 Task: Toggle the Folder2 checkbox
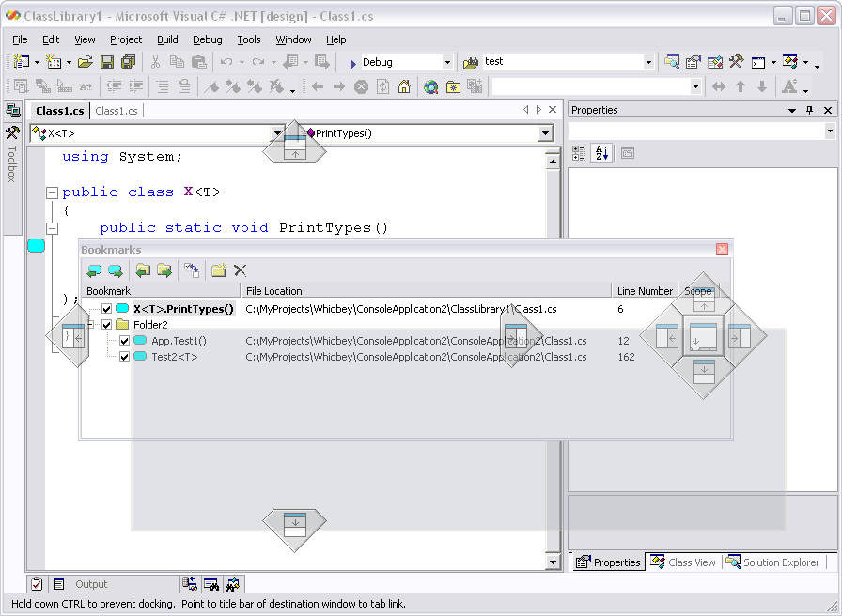click(106, 325)
